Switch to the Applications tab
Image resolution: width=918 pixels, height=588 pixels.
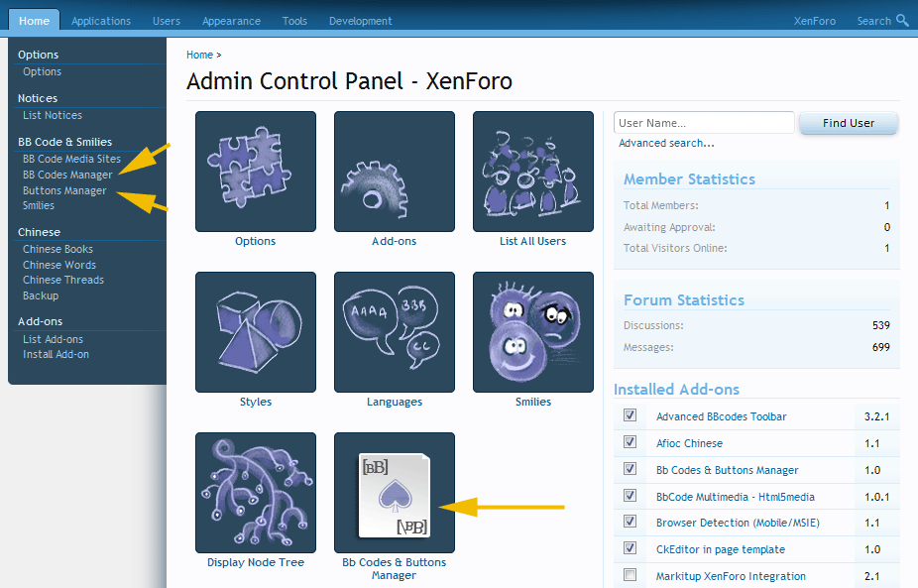(101, 21)
